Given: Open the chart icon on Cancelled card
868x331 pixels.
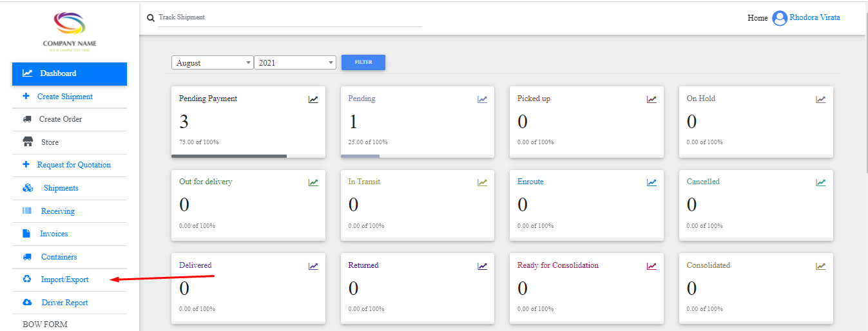Looking at the screenshot, I should [820, 182].
